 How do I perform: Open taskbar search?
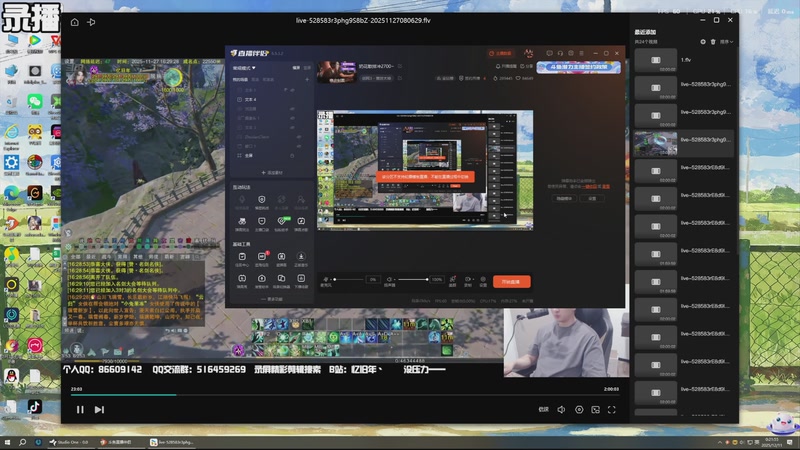pos(22,442)
